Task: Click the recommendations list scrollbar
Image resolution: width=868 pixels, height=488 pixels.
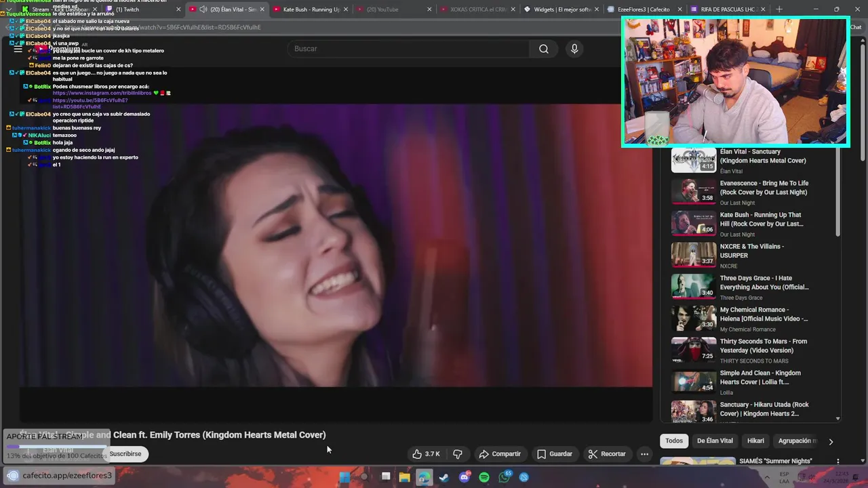Action: pos(838,193)
